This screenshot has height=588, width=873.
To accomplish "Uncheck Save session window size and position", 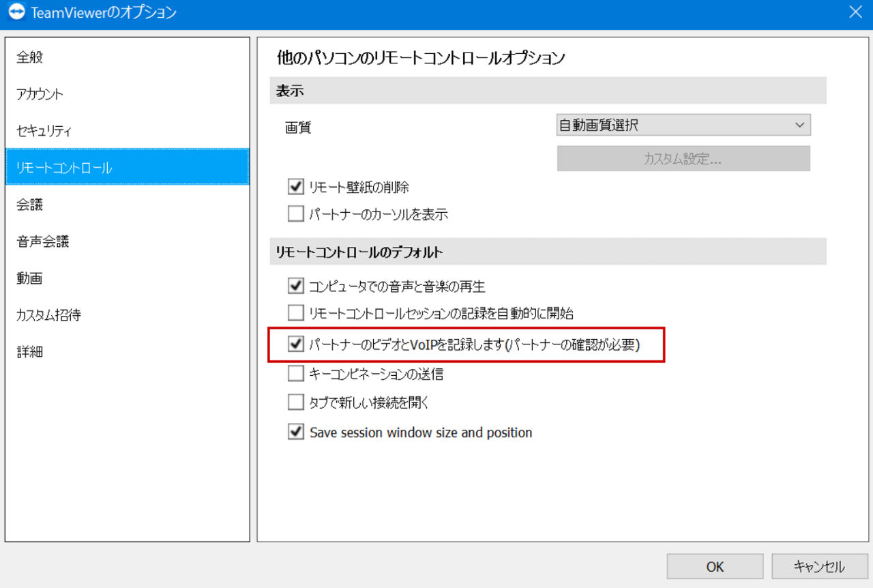I will point(296,432).
